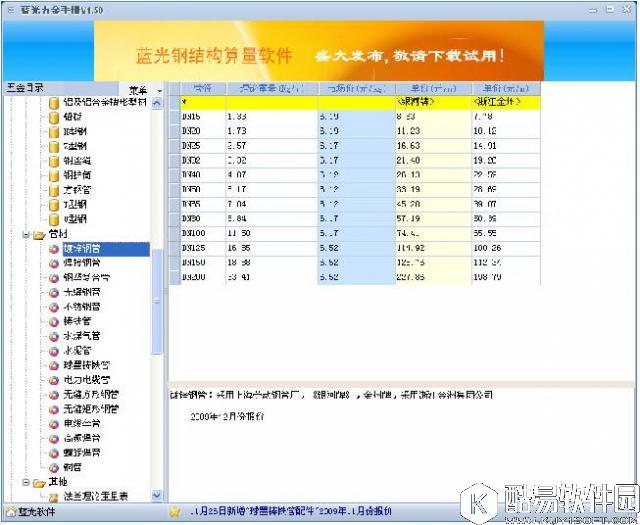640x525 pixels.
Task: Click the 市场价 column header
Action: pyautogui.click(x=356, y=88)
